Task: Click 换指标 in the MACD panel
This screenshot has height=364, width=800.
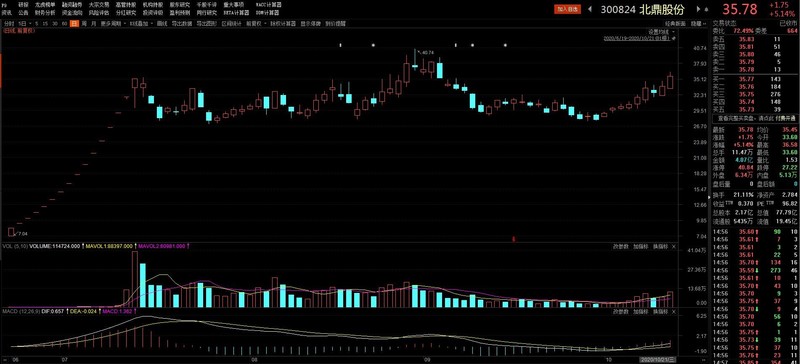Action: (660, 311)
